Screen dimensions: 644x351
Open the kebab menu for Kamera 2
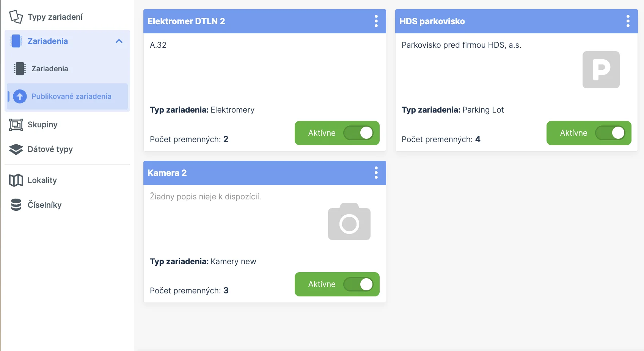coord(376,173)
